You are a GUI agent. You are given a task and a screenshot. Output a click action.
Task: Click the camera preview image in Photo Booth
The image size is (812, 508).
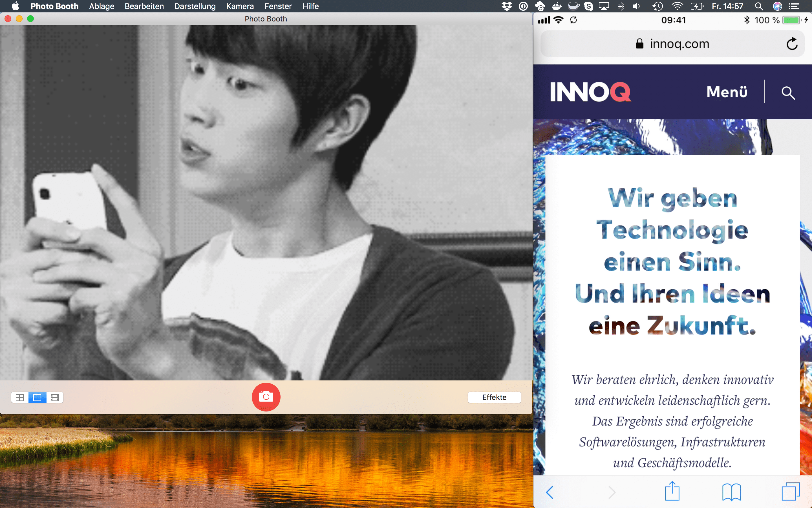266,203
